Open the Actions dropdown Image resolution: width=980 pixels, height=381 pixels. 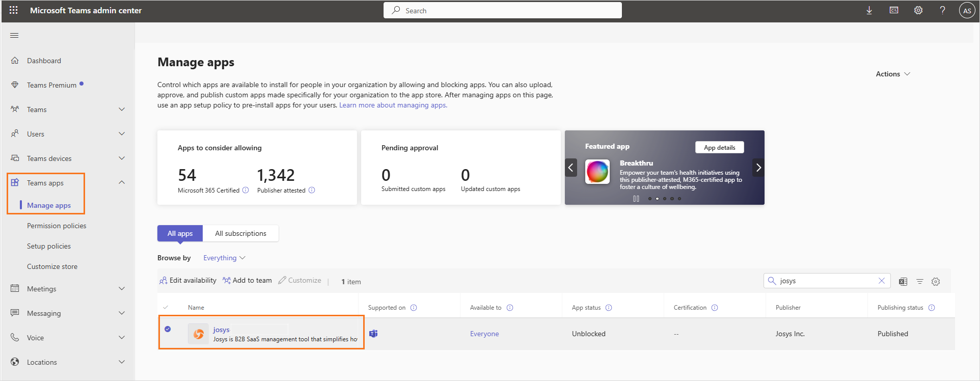[x=893, y=74]
